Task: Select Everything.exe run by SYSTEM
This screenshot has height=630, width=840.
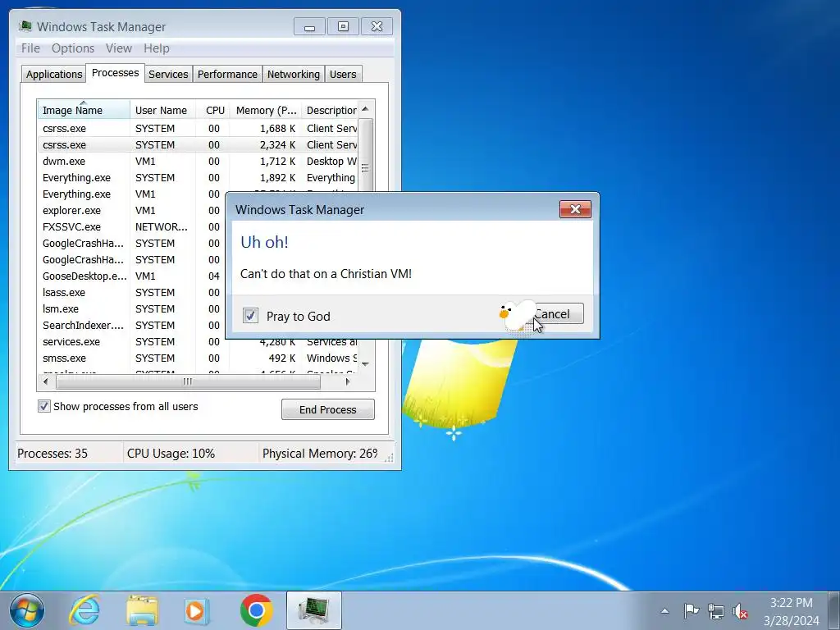Action: [x=197, y=178]
